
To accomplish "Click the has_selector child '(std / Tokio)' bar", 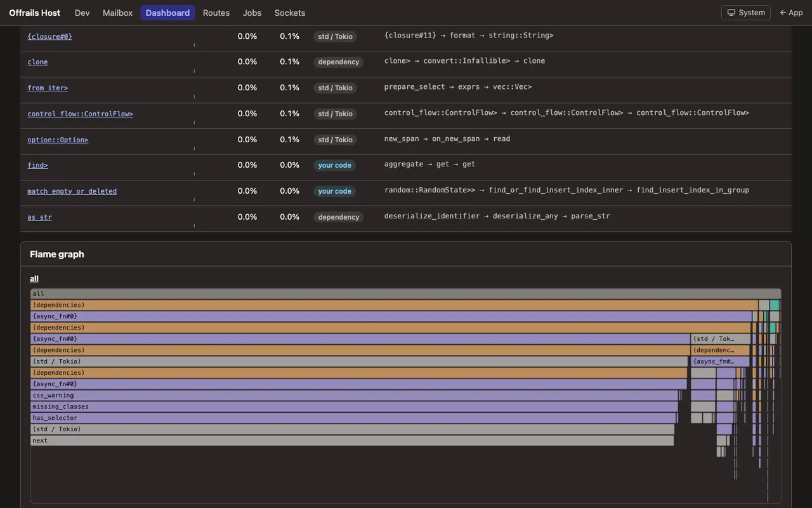I will pyautogui.click(x=353, y=430).
